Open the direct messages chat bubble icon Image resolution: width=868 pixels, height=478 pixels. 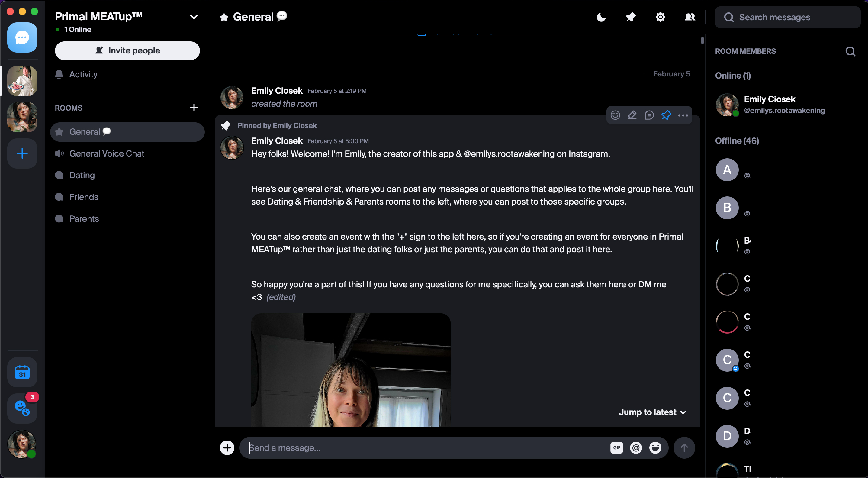coord(22,37)
